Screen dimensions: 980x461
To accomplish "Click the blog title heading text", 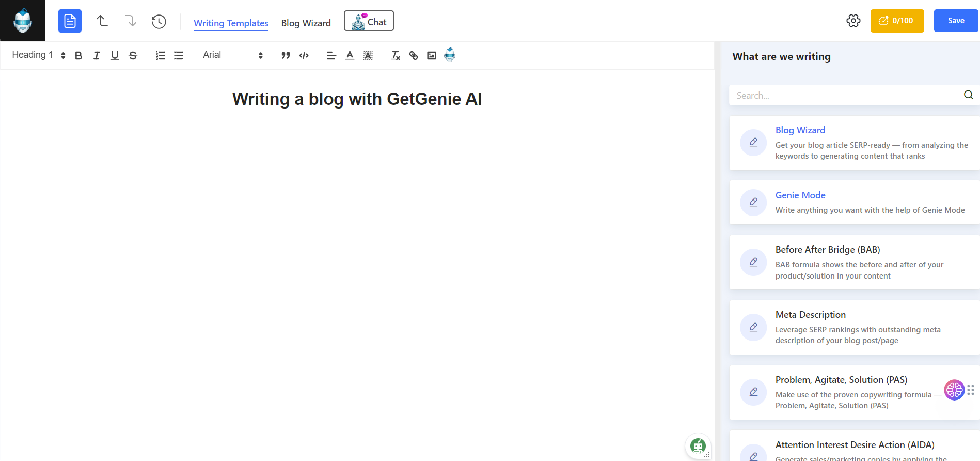I will (357, 99).
